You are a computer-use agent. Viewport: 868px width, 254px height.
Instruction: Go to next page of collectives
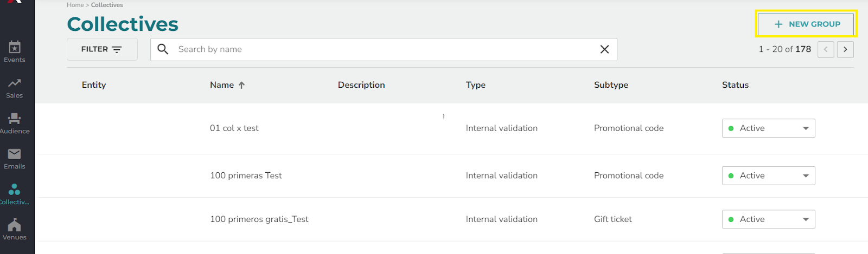click(845, 49)
